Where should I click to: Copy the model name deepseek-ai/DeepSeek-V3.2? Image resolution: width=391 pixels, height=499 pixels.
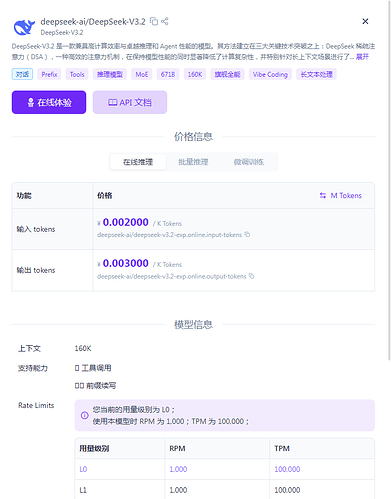pyautogui.click(x=154, y=21)
